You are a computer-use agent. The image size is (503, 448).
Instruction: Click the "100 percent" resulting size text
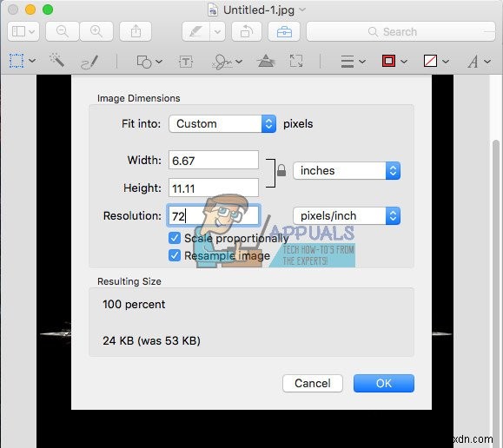point(134,305)
